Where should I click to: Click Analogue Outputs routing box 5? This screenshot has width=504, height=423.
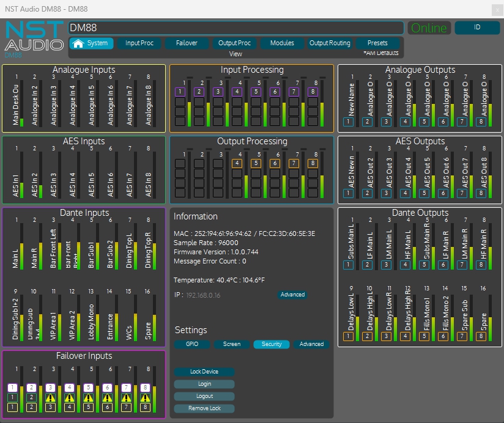tap(424, 122)
